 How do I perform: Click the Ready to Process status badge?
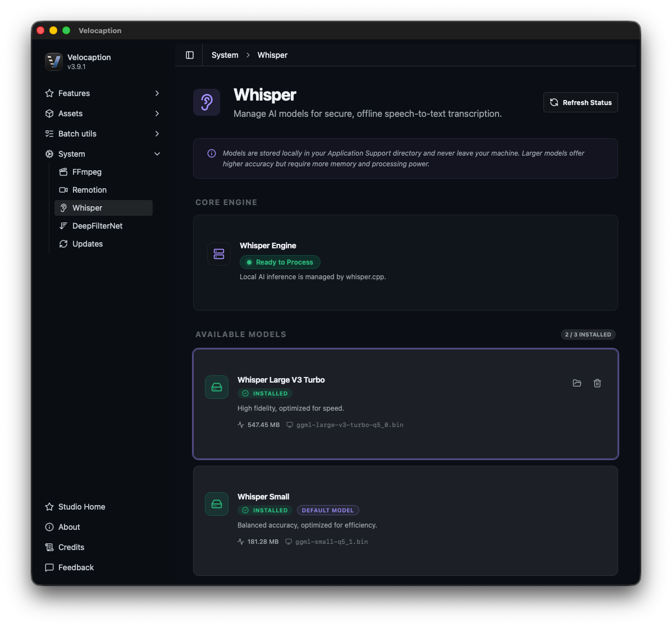pos(280,262)
